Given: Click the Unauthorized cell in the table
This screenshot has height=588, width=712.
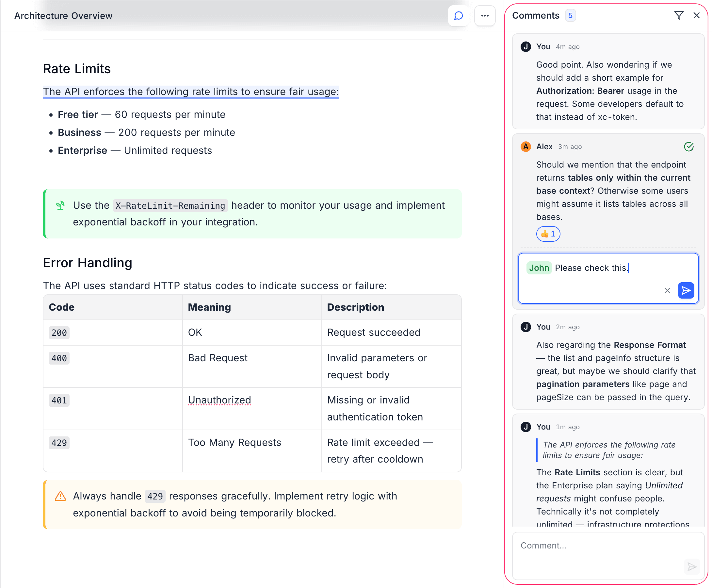Looking at the screenshot, I should [219, 400].
